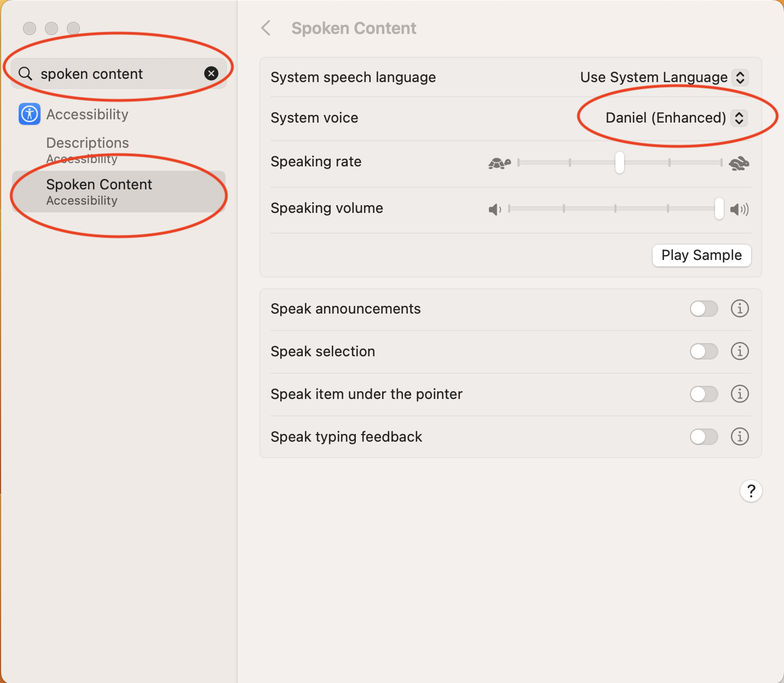The width and height of the screenshot is (784, 683).
Task: Go back using the left chevron arrow
Action: click(266, 28)
